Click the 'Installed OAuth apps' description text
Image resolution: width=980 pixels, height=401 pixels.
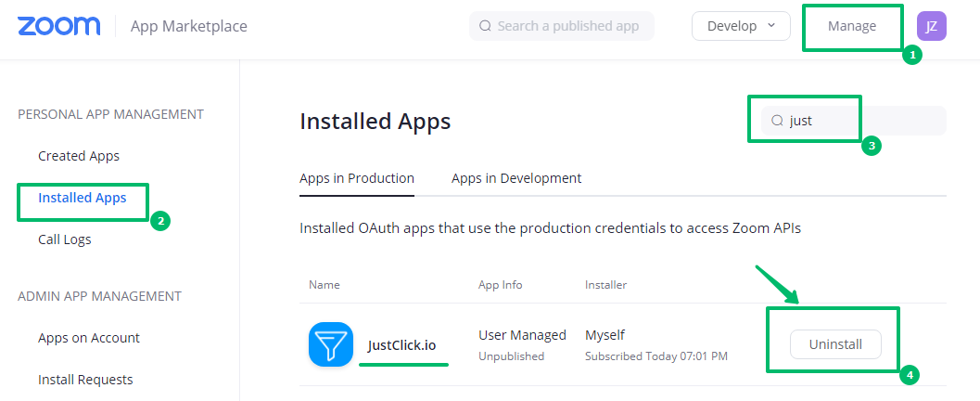point(550,228)
